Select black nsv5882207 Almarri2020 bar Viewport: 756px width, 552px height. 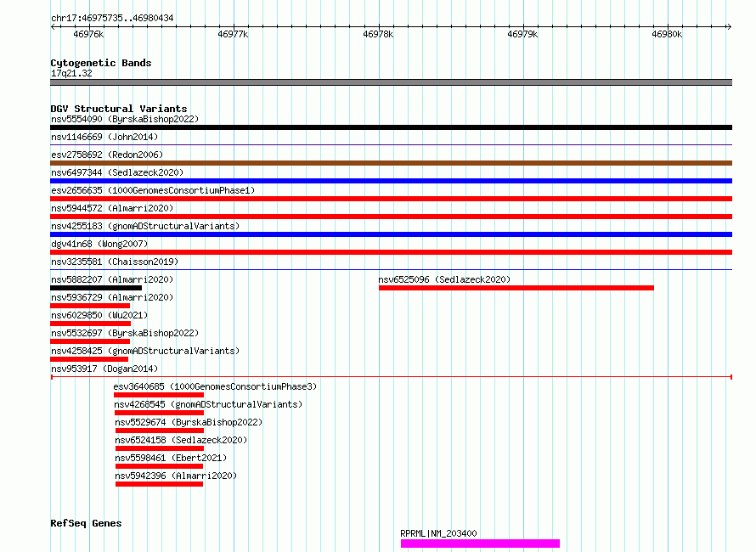point(96,288)
